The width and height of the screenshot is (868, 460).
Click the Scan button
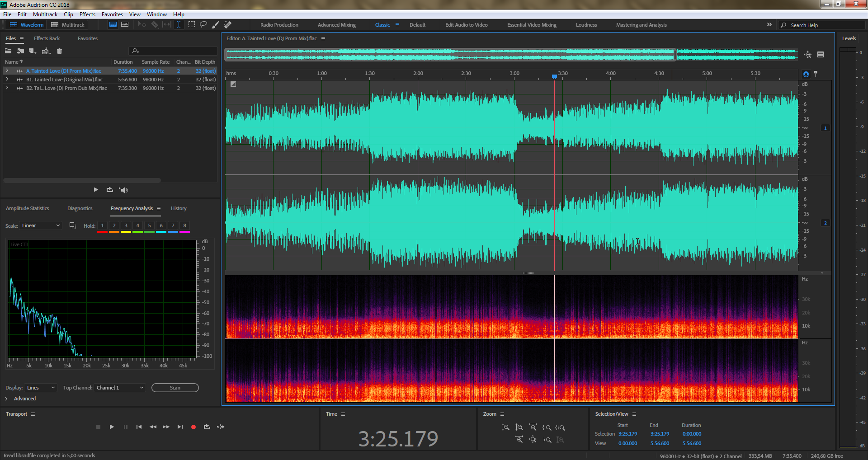click(175, 388)
